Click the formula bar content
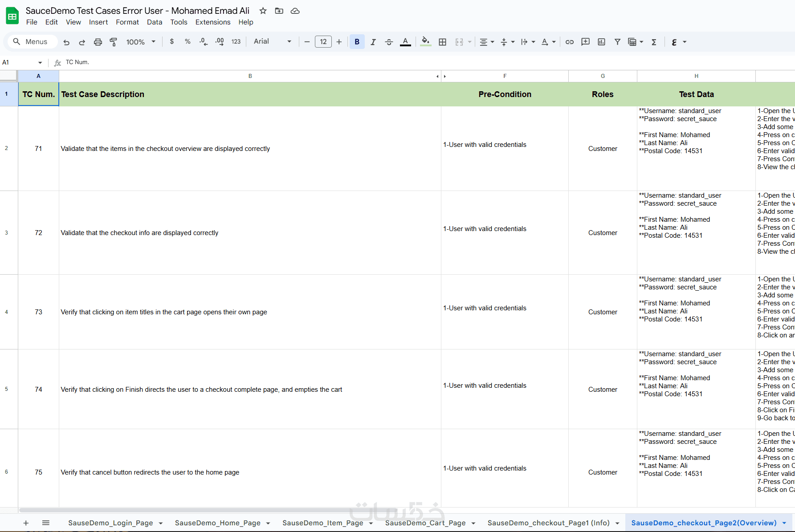This screenshot has width=795, height=532. (77, 62)
